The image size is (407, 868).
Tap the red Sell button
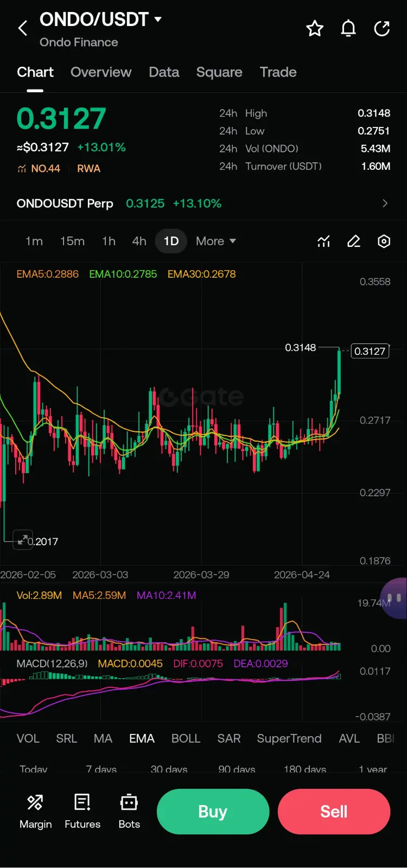(334, 812)
